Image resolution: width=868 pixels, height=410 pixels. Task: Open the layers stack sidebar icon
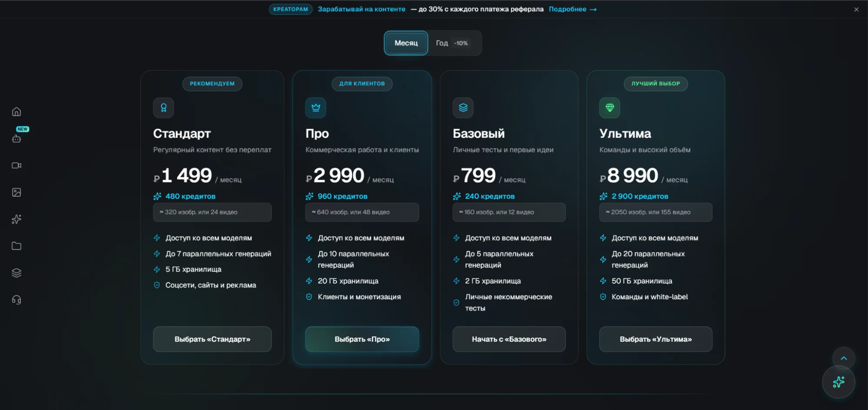coord(17,273)
